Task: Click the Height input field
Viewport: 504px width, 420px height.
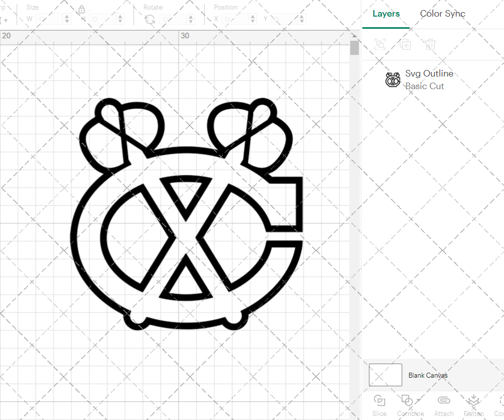Action: point(103,19)
